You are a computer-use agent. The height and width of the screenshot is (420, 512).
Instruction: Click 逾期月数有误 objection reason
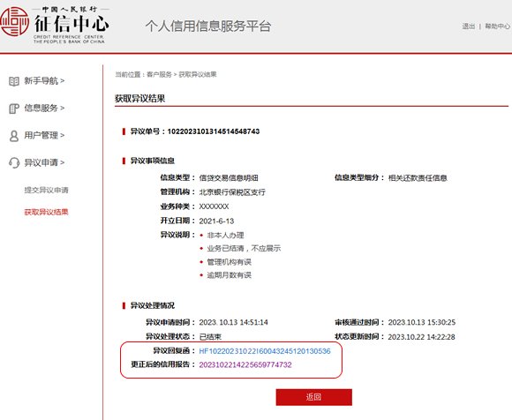click(x=230, y=275)
